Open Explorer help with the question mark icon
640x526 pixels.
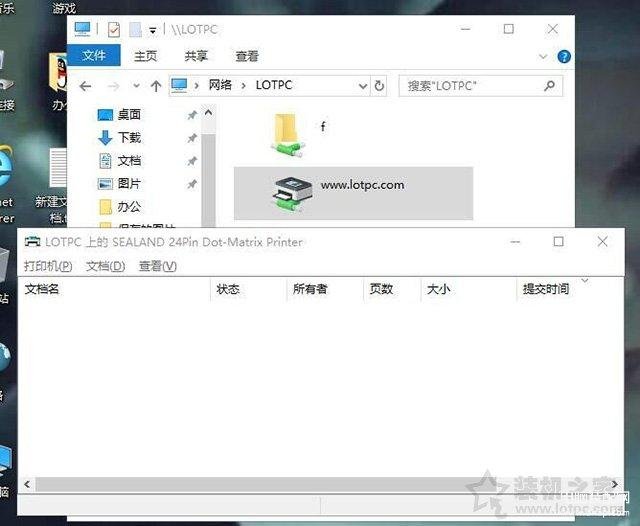[564, 56]
